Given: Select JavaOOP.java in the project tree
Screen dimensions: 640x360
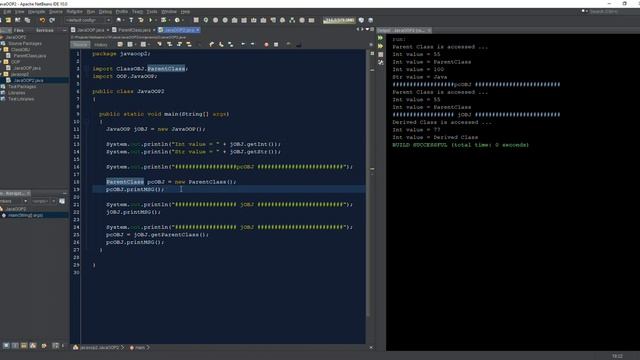Looking at the screenshot, I should (x=27, y=68).
